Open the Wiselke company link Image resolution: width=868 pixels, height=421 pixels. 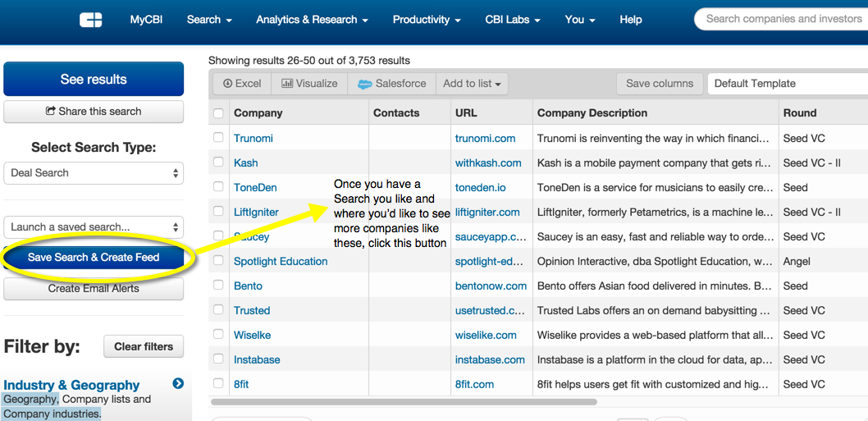(x=252, y=335)
